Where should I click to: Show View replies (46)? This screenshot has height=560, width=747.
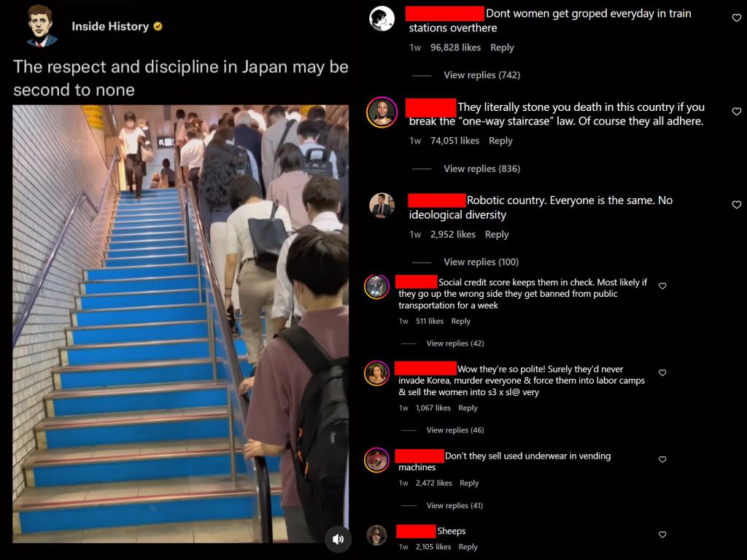[x=455, y=430]
